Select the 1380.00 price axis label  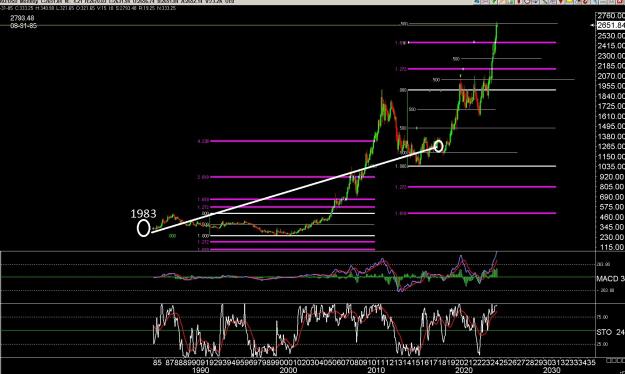[x=611, y=137]
